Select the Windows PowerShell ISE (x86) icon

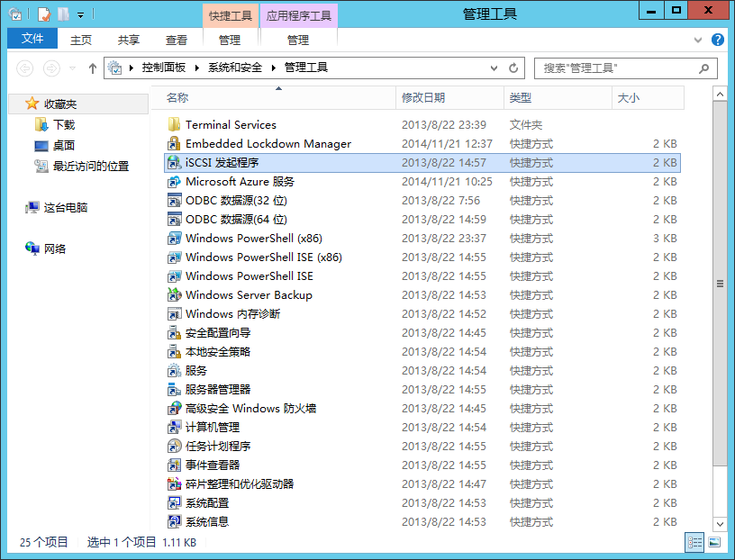(174, 257)
